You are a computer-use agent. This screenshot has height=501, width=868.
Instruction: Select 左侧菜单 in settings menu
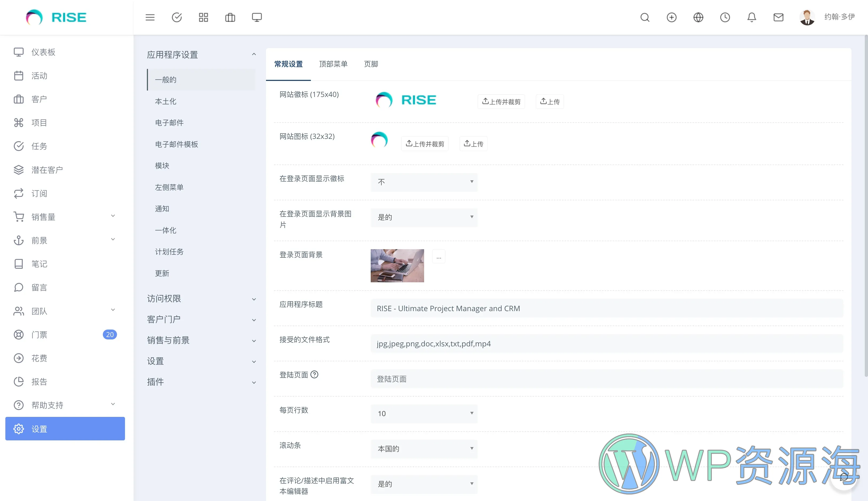click(201, 187)
